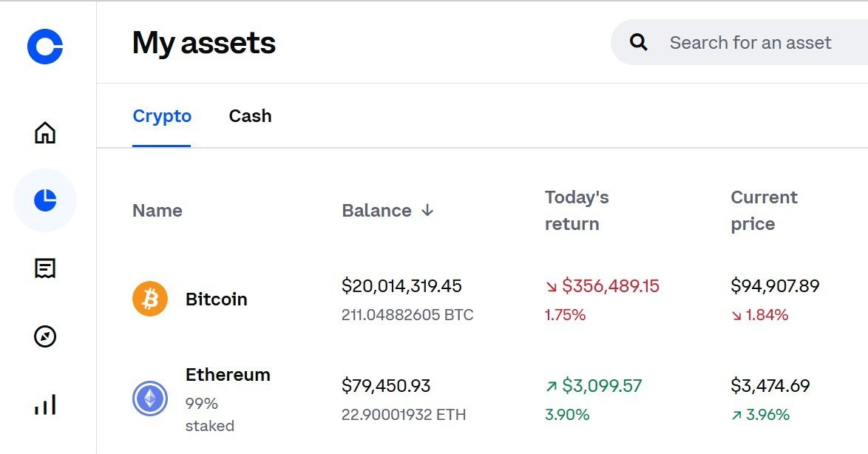Viewport: 868px width, 454px height.
Task: Click the Ethereum coin icon
Action: click(149, 399)
